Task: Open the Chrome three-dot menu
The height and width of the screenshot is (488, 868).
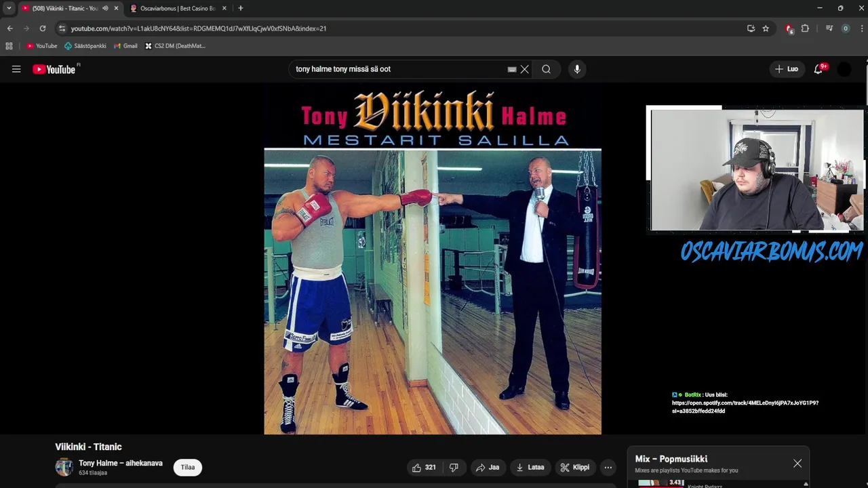Action: [862, 28]
